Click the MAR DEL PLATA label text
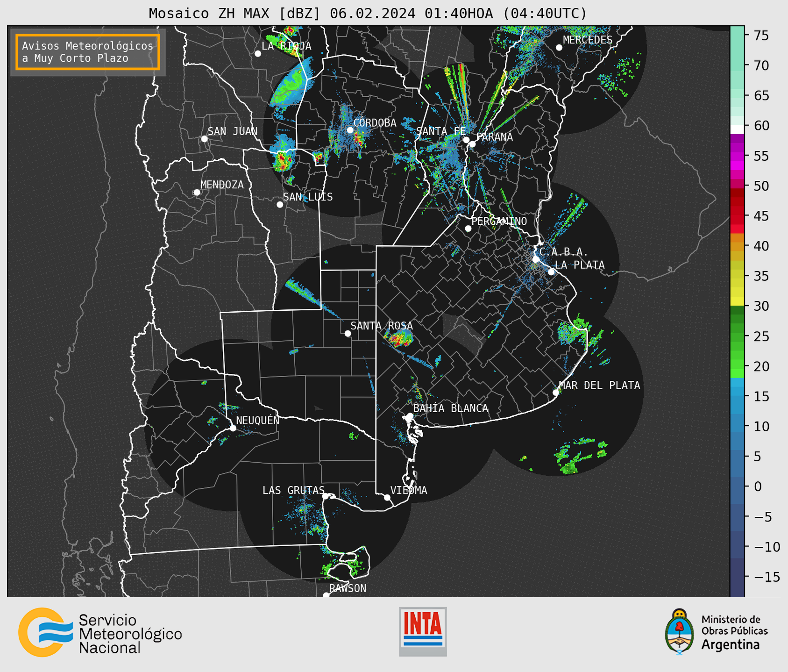This screenshot has width=788, height=672. coord(599,386)
